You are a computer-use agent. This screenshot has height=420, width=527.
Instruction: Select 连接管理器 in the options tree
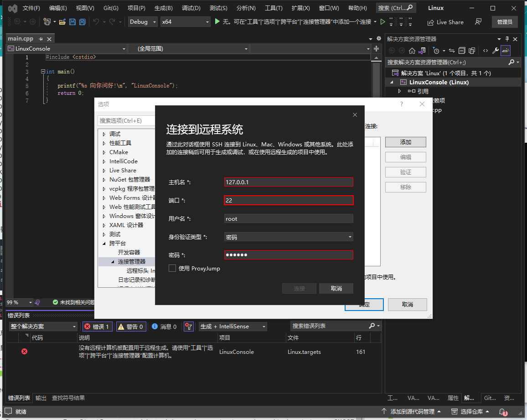pos(131,262)
